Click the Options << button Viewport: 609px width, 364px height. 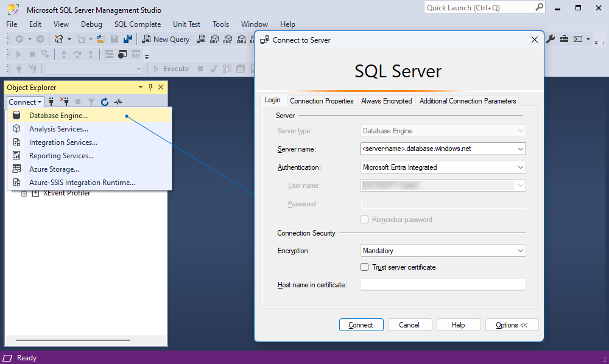click(x=512, y=325)
